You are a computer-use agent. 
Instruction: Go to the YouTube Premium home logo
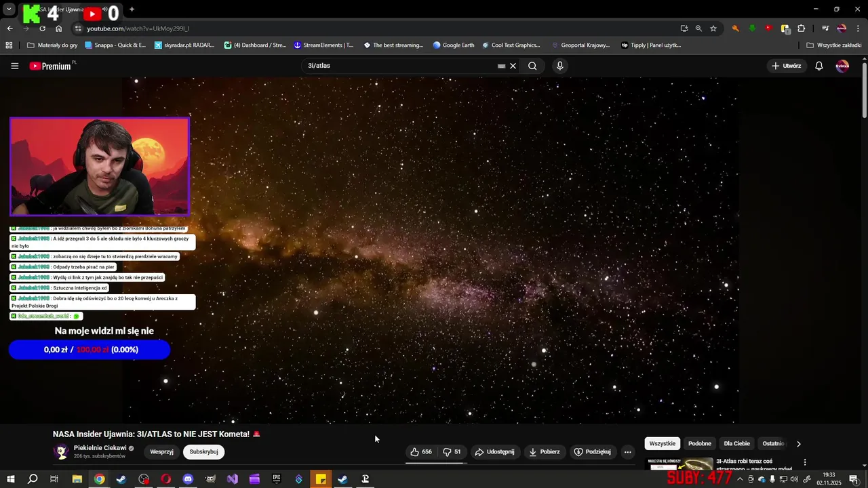click(x=51, y=66)
